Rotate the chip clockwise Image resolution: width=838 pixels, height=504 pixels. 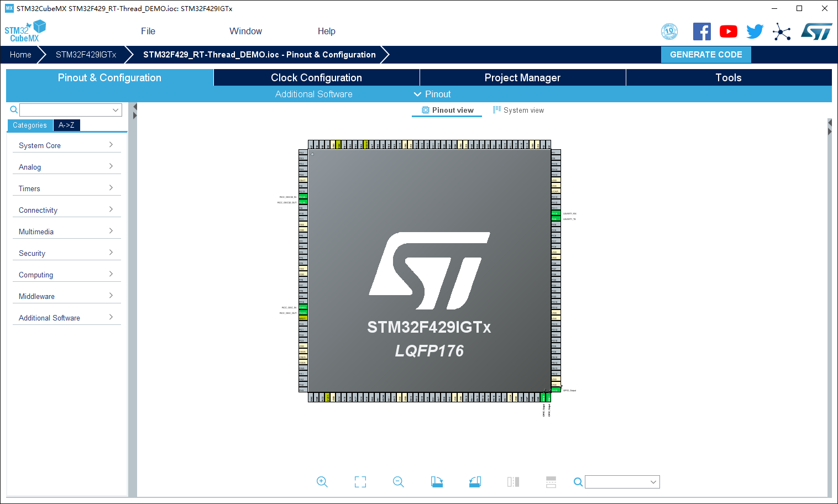(x=436, y=481)
